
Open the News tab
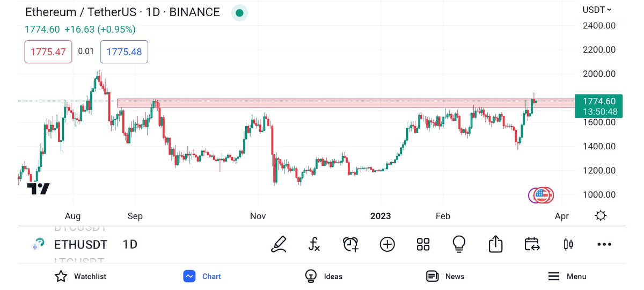coord(445,277)
